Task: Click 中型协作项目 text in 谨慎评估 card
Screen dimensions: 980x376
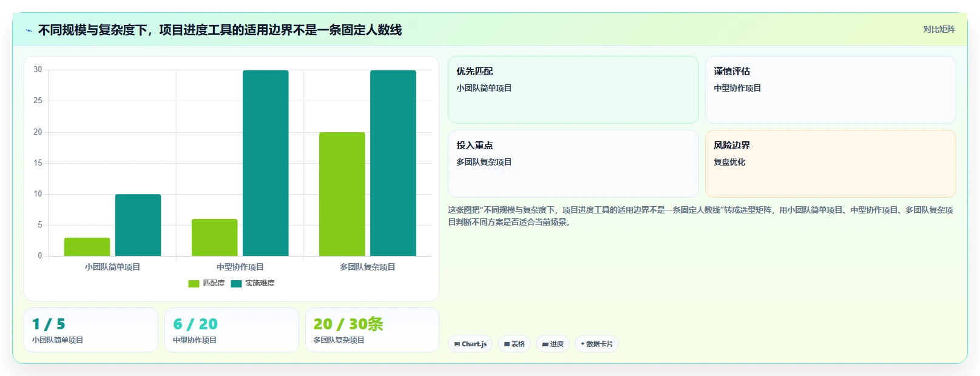Action: [x=737, y=89]
